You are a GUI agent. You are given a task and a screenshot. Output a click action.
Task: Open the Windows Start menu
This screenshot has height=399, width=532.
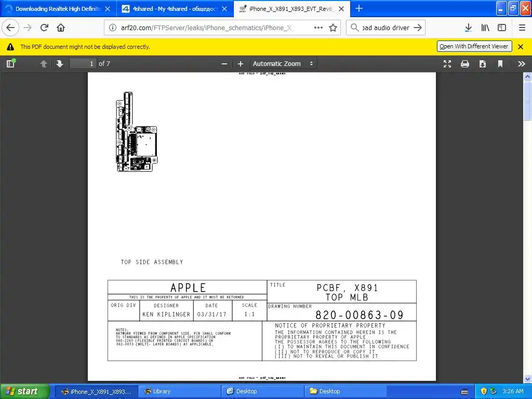(x=25, y=391)
